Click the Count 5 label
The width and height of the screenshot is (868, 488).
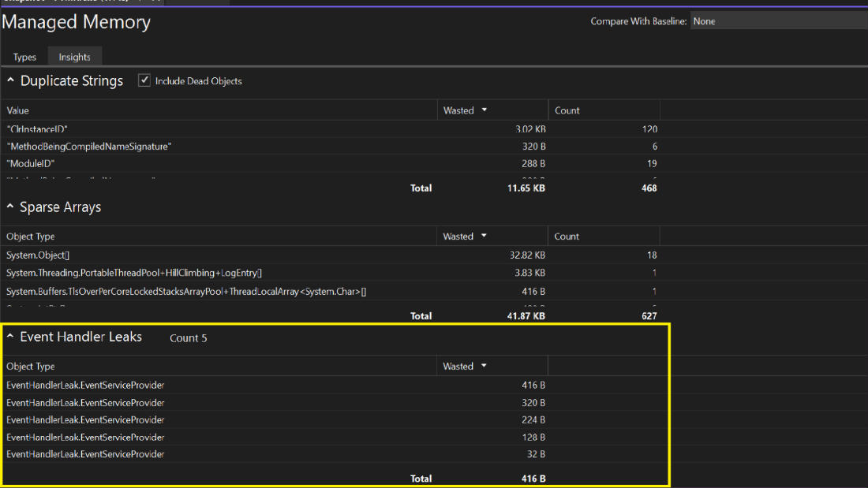coord(189,338)
